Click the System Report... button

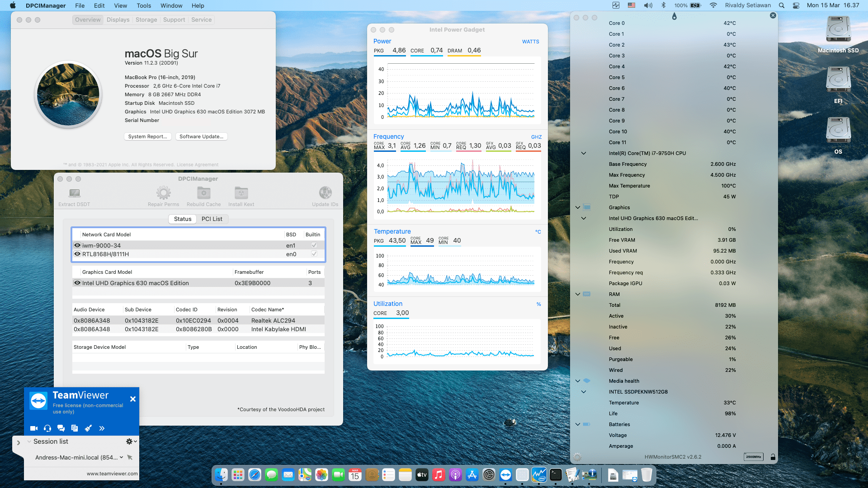point(147,136)
